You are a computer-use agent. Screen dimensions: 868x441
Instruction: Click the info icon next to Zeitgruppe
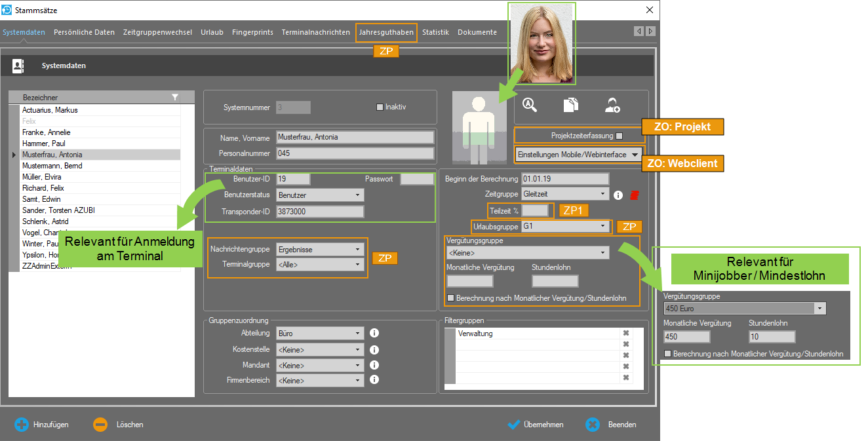[618, 195]
